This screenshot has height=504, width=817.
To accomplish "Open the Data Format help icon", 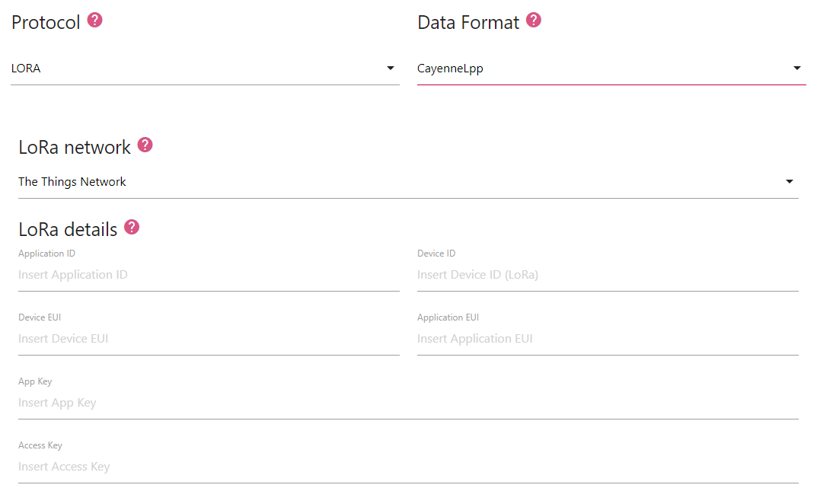I will tap(534, 21).
